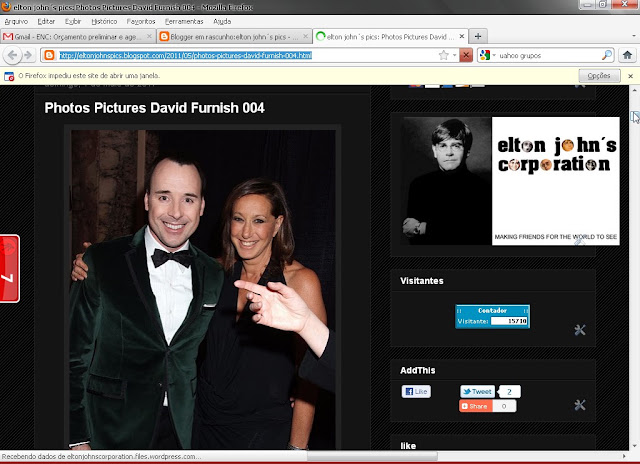Open the Exibir menu
Viewport: 640px width, 464px height.
pyautogui.click(x=73, y=21)
